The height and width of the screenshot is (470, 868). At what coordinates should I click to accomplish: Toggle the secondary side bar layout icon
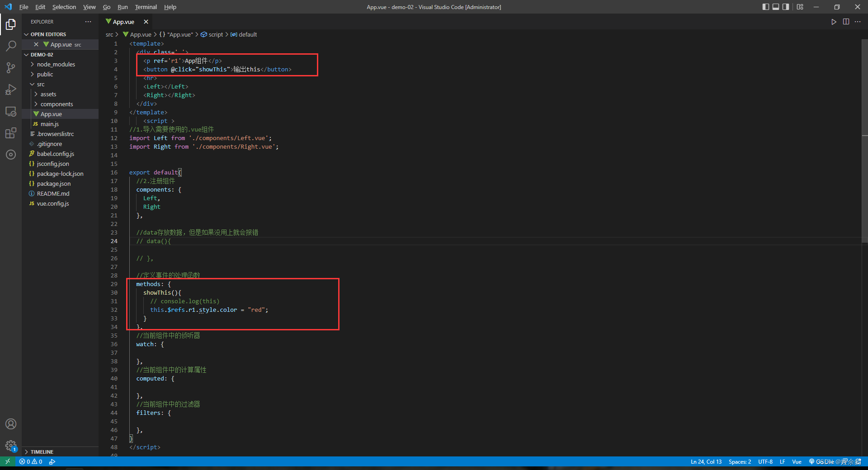(x=786, y=7)
